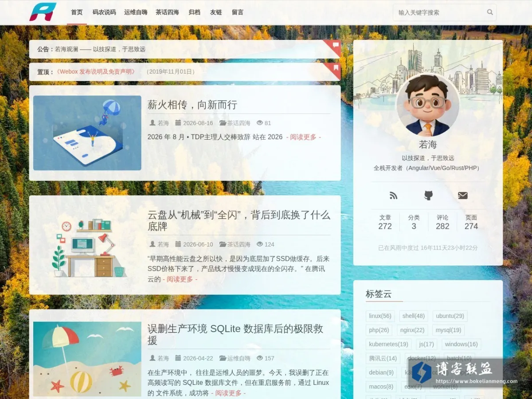Select the windows(16) tag
Screen dimensions: 532x399
tap(461, 344)
